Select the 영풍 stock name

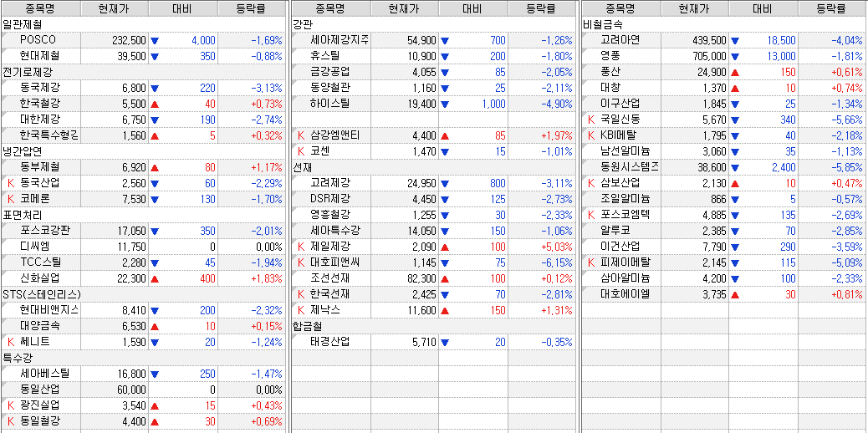[x=610, y=57]
